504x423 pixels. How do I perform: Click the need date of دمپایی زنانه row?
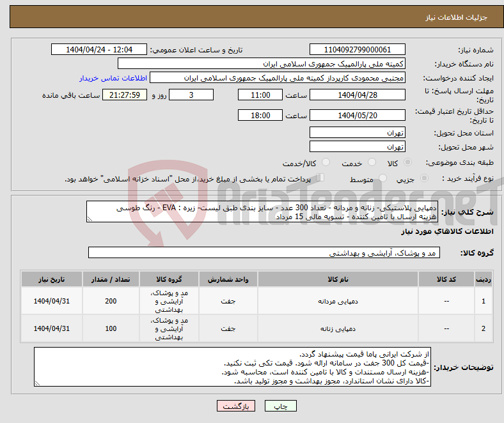click(52, 328)
